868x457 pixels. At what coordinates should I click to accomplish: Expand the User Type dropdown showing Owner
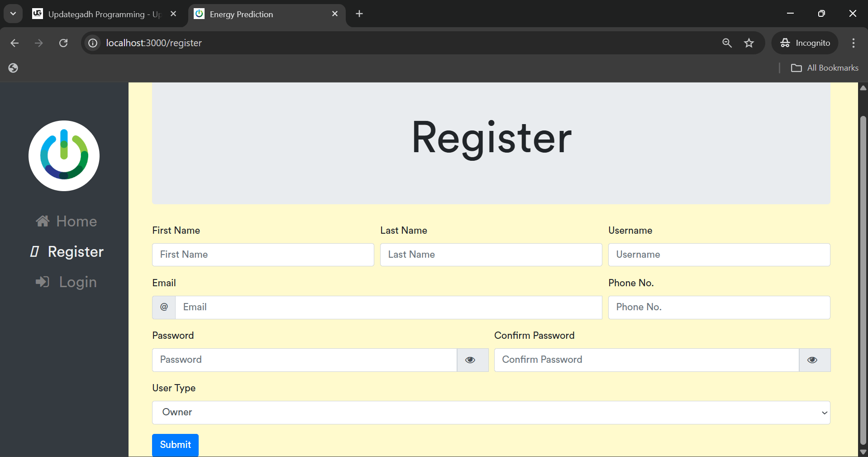pos(491,413)
